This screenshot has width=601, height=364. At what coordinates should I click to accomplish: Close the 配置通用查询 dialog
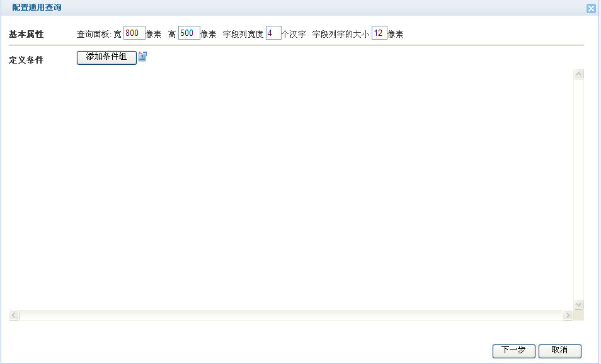tap(591, 8)
